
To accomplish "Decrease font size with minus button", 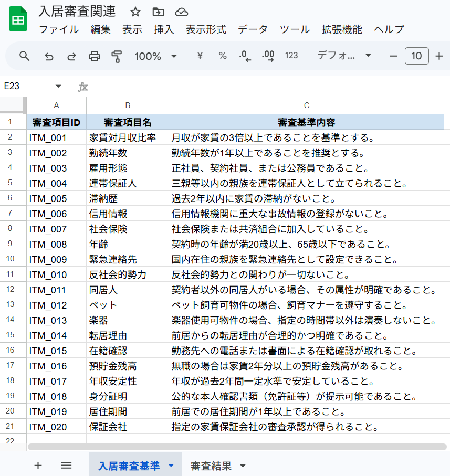I will tap(393, 56).
